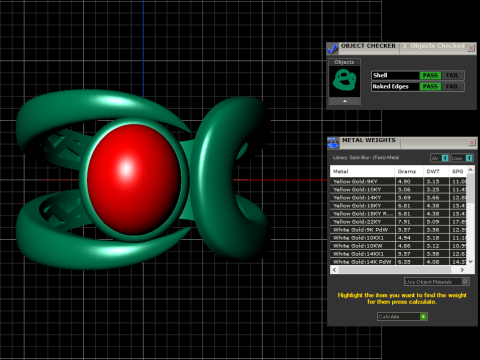Select the Yellow Gold:22KY row
The image size is (480, 360).
click(x=399, y=222)
